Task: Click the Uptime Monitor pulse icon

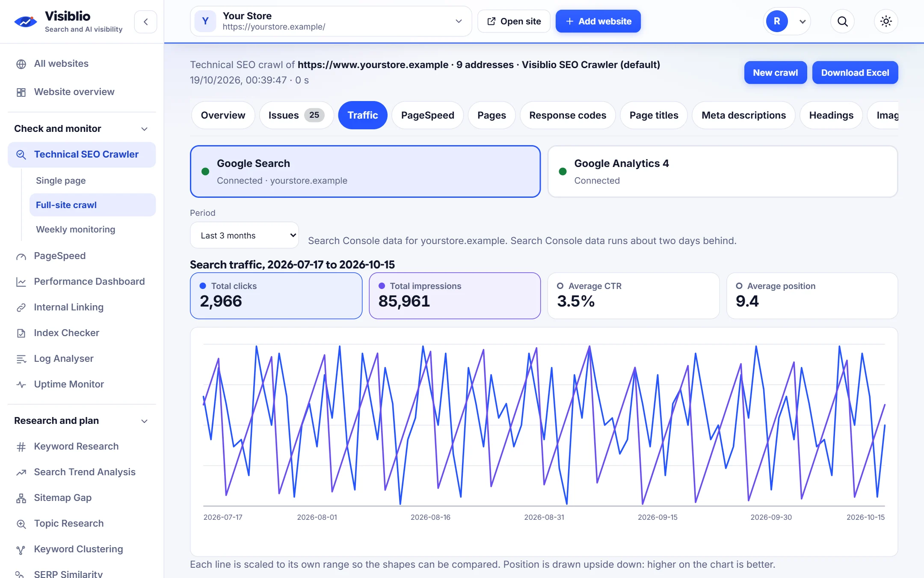Action: pyautogui.click(x=21, y=385)
